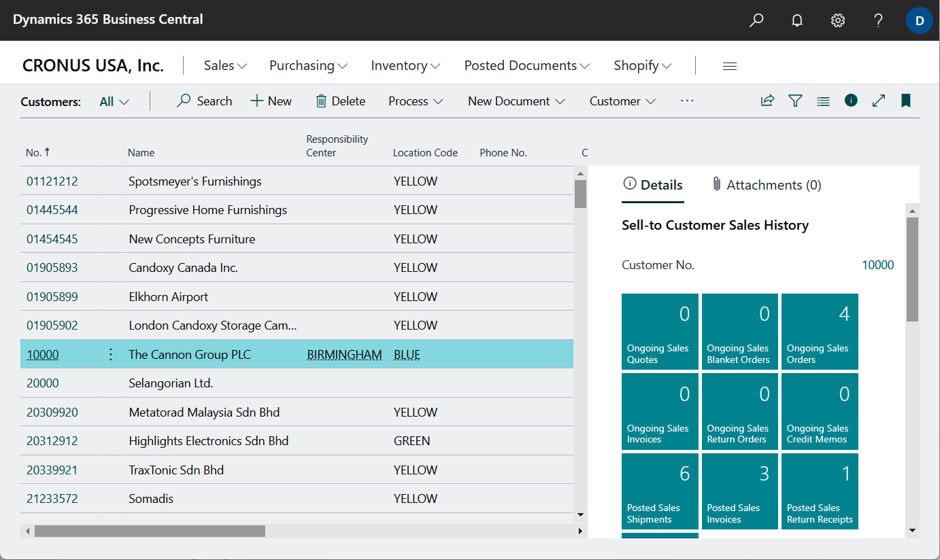Toggle the filter pane icon
This screenshot has height=560, width=940.
[795, 101]
